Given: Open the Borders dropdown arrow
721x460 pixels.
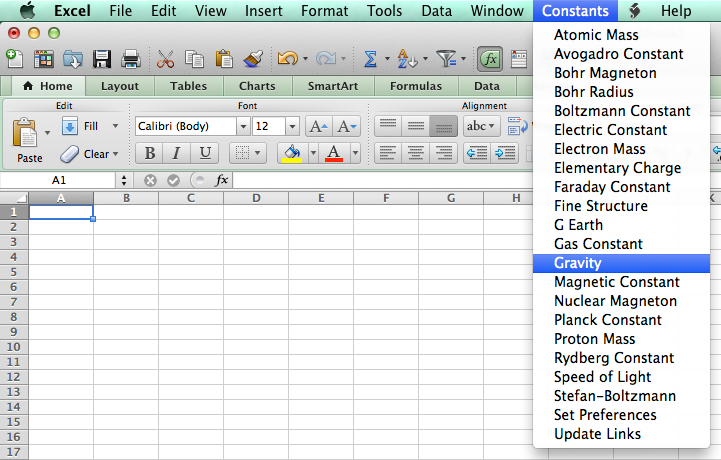Looking at the screenshot, I should coord(258,153).
